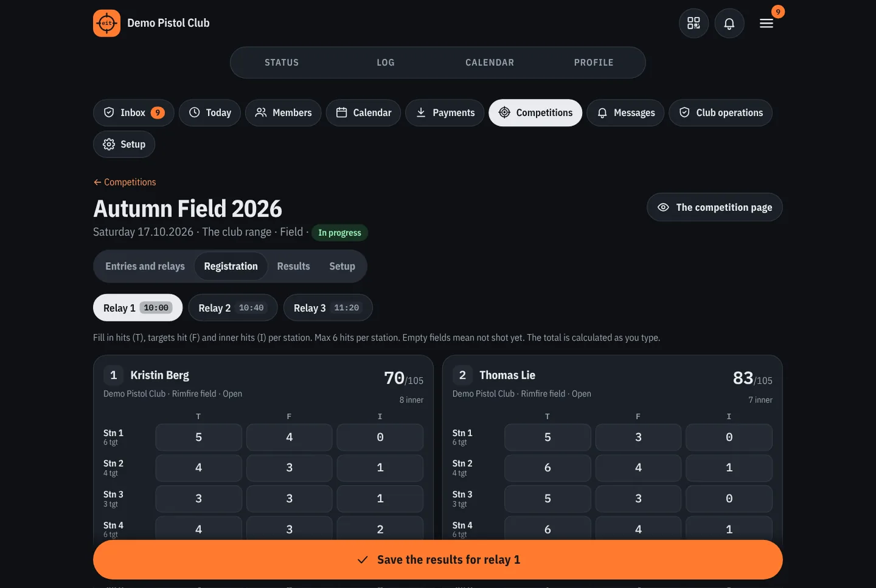876x588 pixels.
Task: Open the hamburger menu
Action: [x=766, y=23]
